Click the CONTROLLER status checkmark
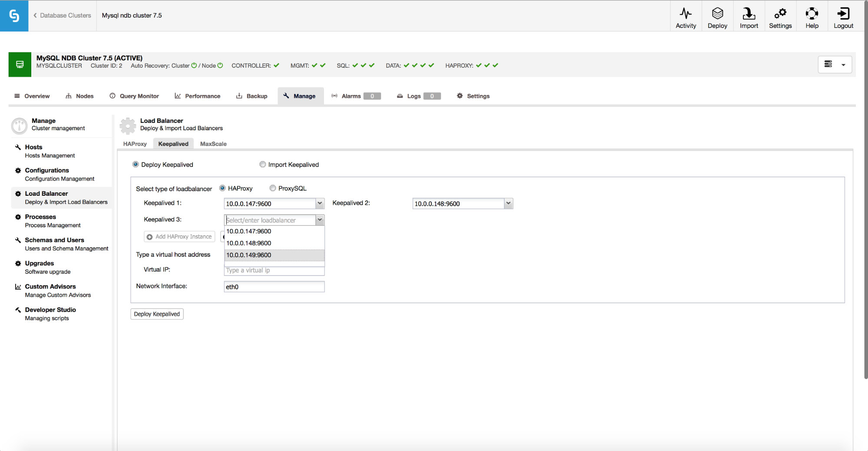The image size is (868, 451). click(276, 66)
